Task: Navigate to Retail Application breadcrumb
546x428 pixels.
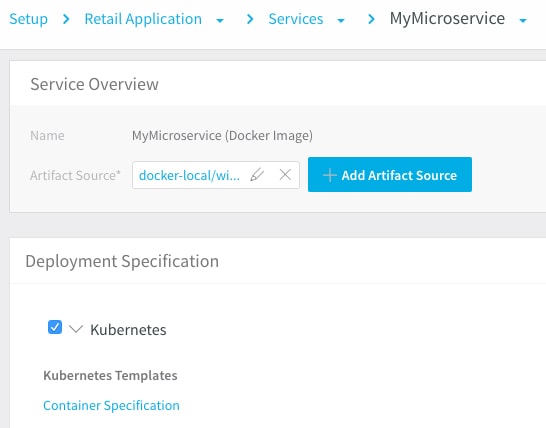Action: coord(143,19)
